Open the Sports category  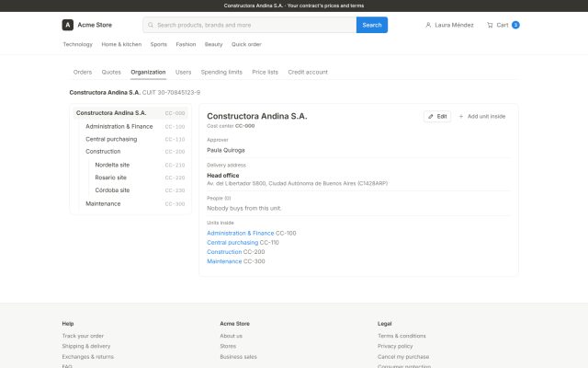(x=159, y=44)
